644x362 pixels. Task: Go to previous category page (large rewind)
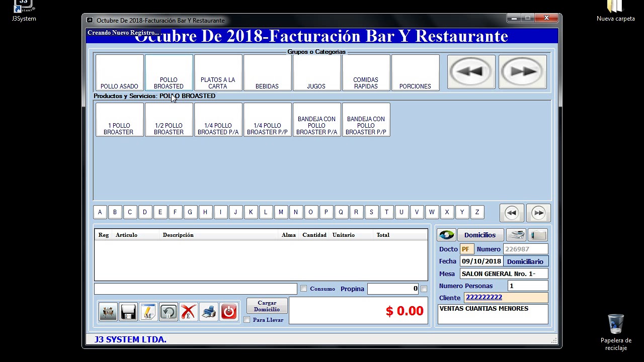click(471, 72)
